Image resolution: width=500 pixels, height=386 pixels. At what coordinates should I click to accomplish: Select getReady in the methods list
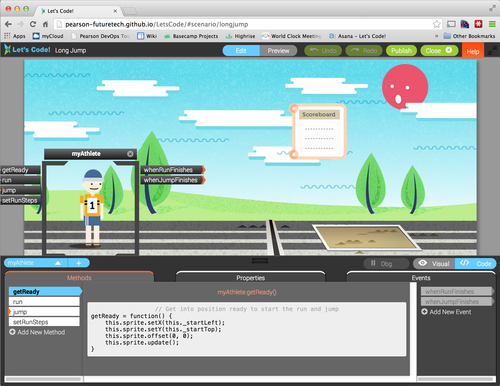tap(45, 292)
